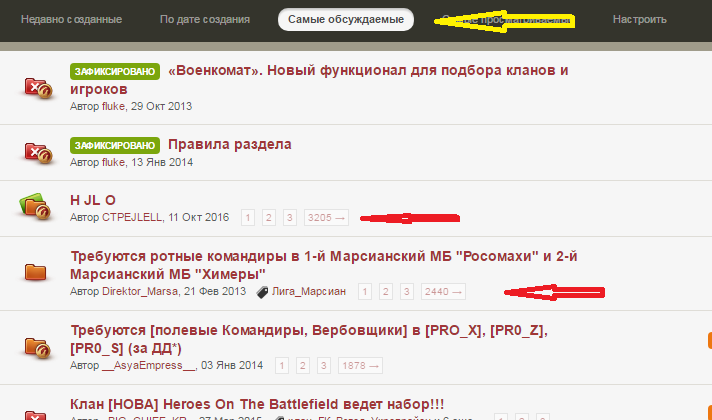Viewport: 712px width, 420px height.
Task: Go to page 2 of H JL O
Action: pyautogui.click(x=268, y=217)
